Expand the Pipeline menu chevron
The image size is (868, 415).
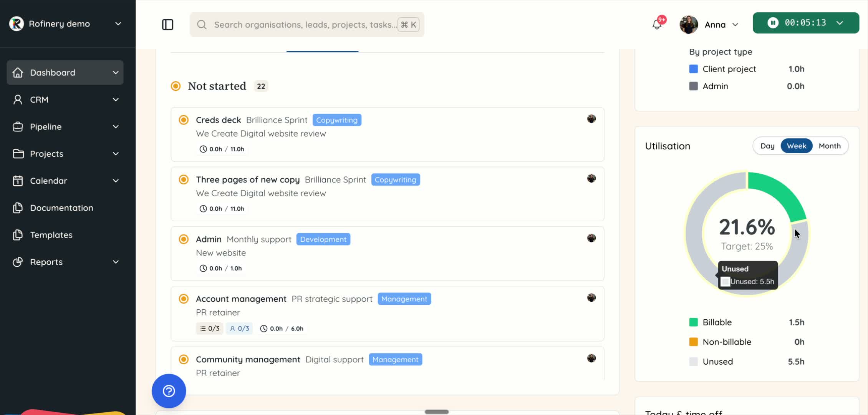click(116, 126)
